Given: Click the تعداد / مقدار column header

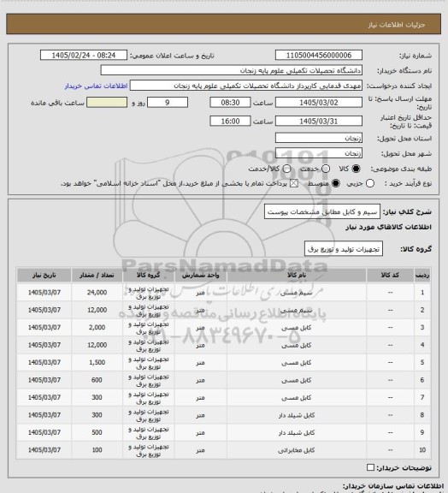Looking at the screenshot, I should tap(97, 275).
